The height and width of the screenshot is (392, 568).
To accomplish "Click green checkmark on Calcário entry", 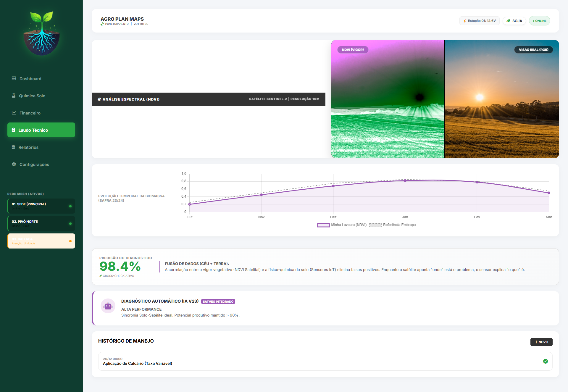I will click(x=546, y=361).
